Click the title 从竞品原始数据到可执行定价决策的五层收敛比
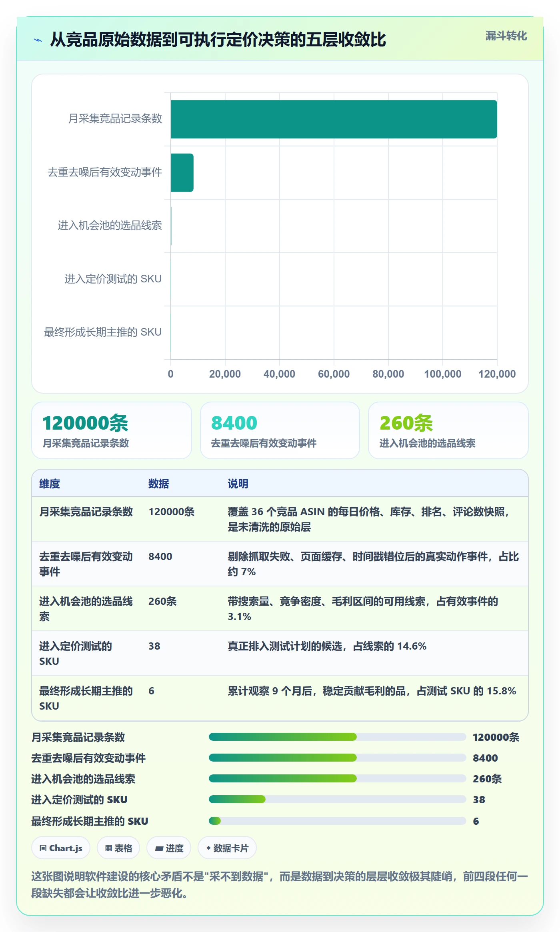The image size is (560, 932). (x=218, y=40)
